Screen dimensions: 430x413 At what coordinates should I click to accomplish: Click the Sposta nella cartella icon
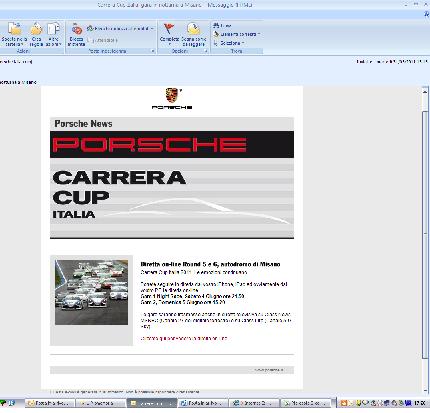coord(14,29)
